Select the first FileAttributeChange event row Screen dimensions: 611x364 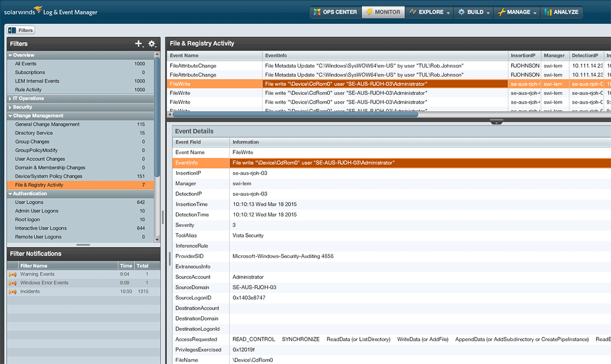[x=389, y=66]
